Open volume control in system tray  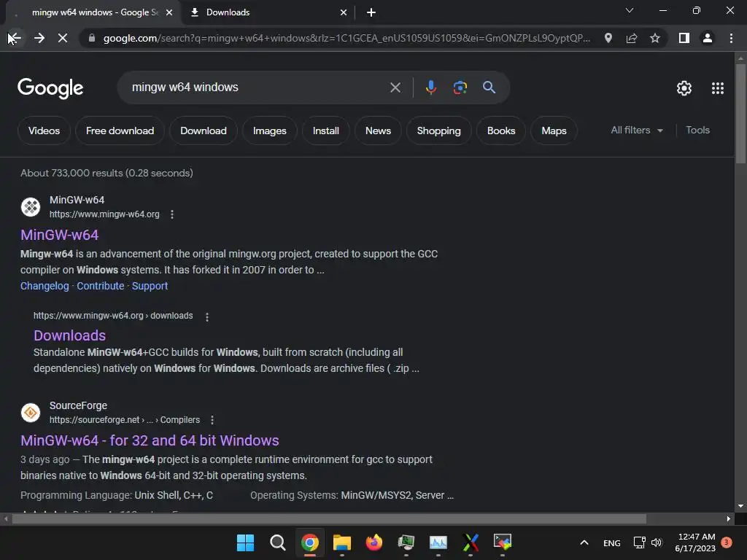657,542
